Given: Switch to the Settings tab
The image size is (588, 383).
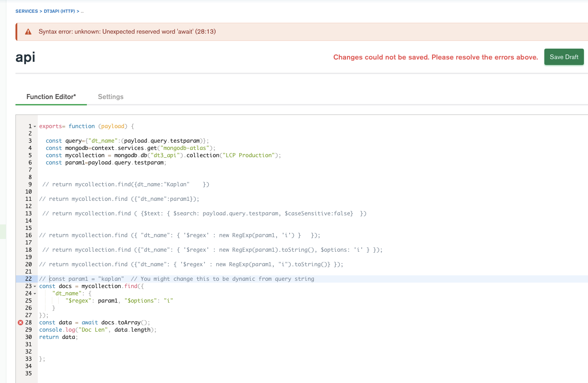Looking at the screenshot, I should pos(111,97).
